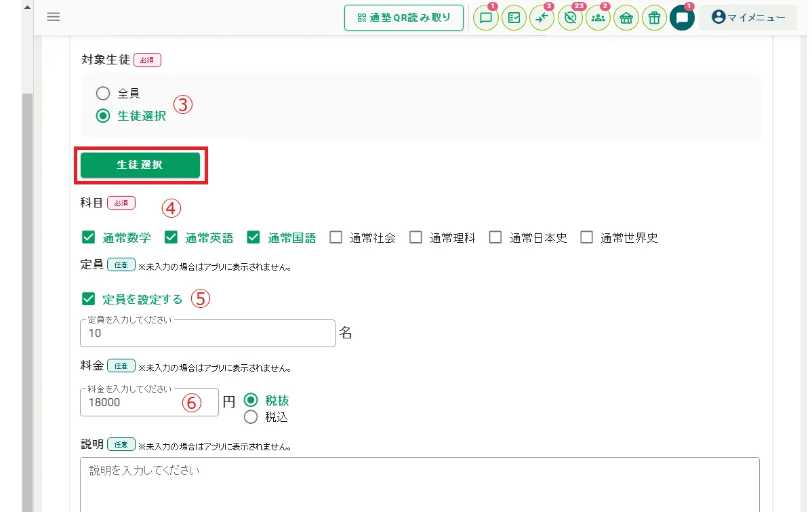Uncheck the 通常英語 subject checkbox
The height and width of the screenshot is (512, 812).
(171, 237)
